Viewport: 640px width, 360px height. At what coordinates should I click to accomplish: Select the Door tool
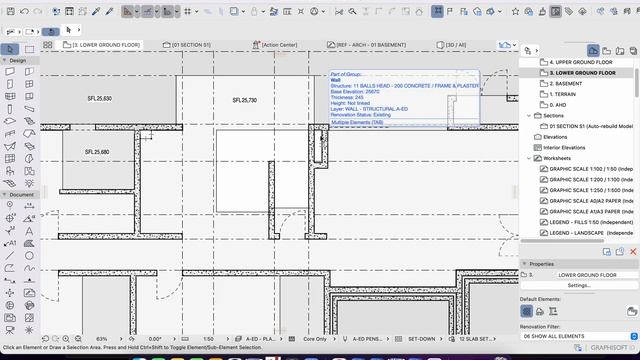pyautogui.click(x=10, y=84)
